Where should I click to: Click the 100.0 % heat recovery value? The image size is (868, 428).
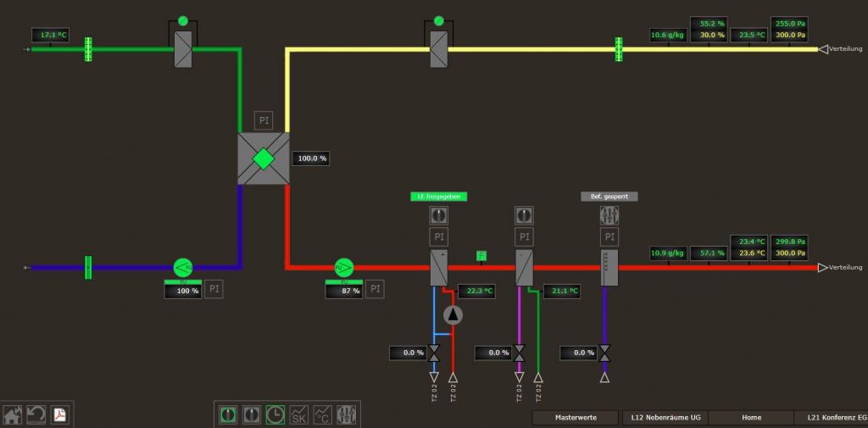point(312,158)
